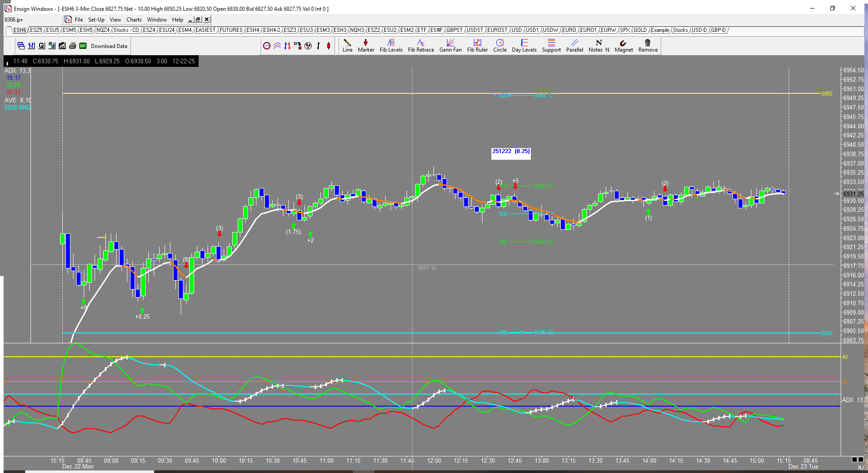This screenshot has width=868, height=473.
Task: Click the Remove trash can tool
Action: 647,46
